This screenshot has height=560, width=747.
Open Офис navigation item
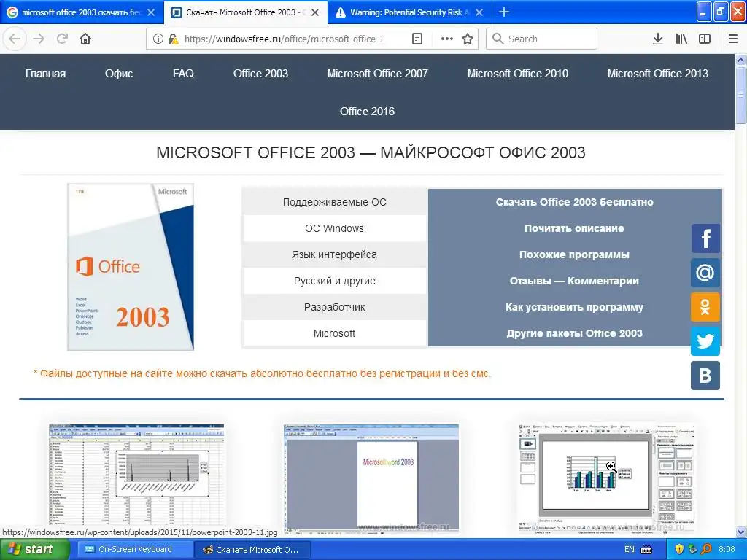119,74
